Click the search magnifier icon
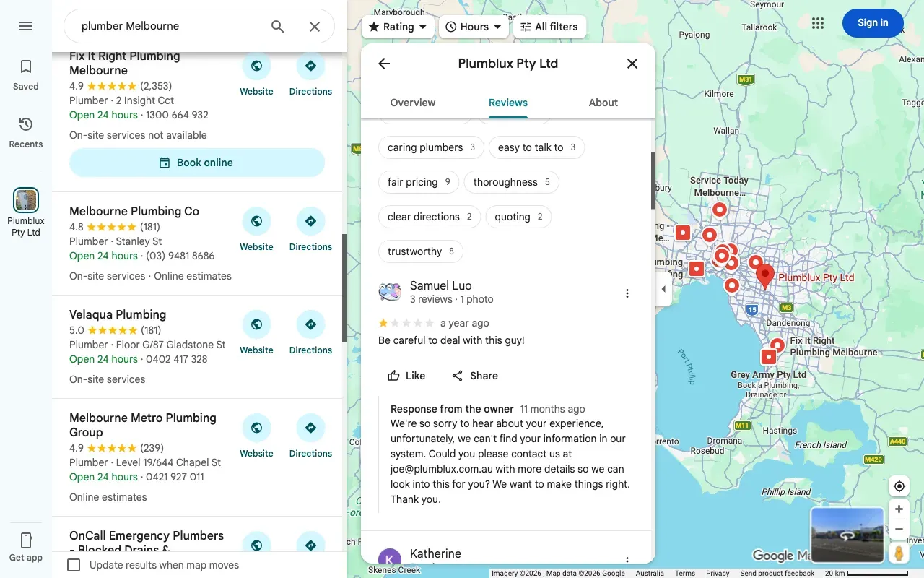 click(x=278, y=27)
